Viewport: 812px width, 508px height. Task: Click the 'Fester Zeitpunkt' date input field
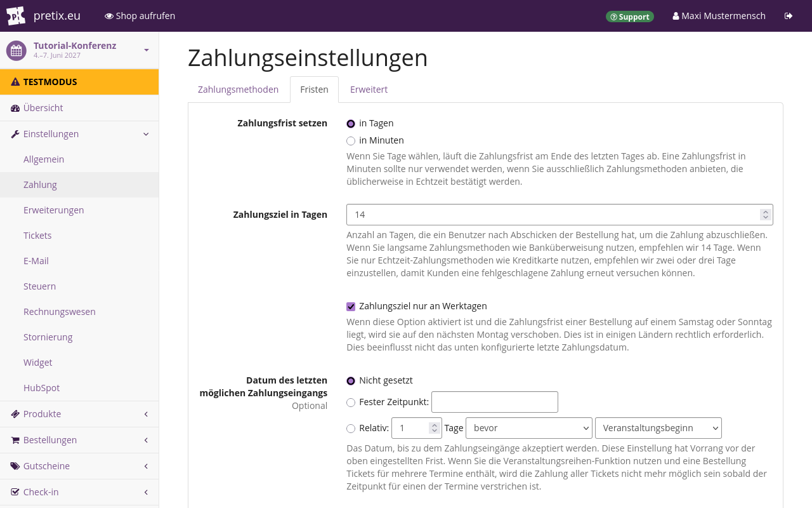click(x=495, y=402)
